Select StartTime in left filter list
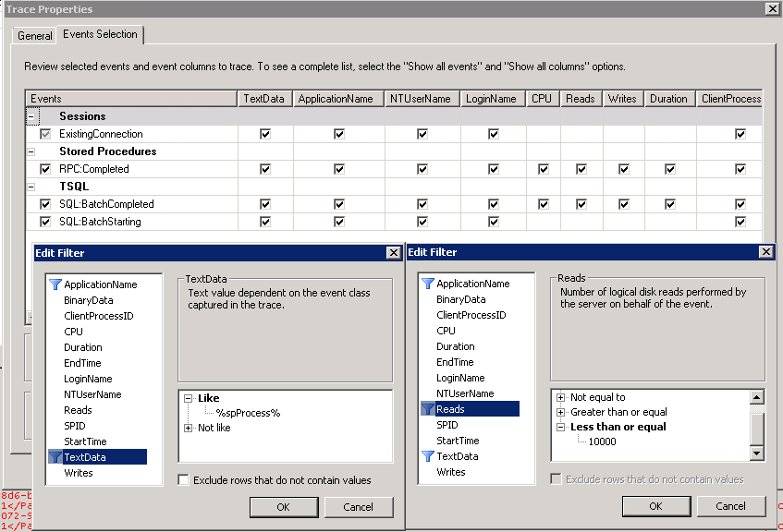Screen dimensions: 783x532 [85, 441]
